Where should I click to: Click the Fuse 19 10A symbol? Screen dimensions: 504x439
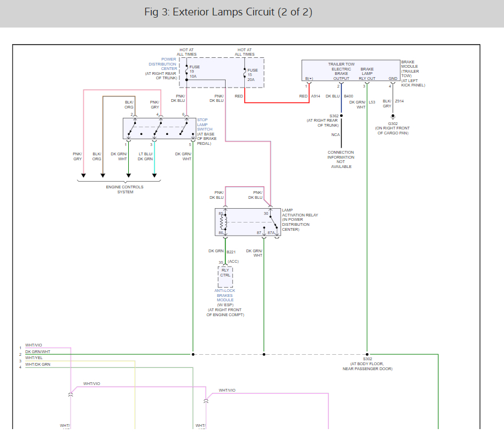187,70
